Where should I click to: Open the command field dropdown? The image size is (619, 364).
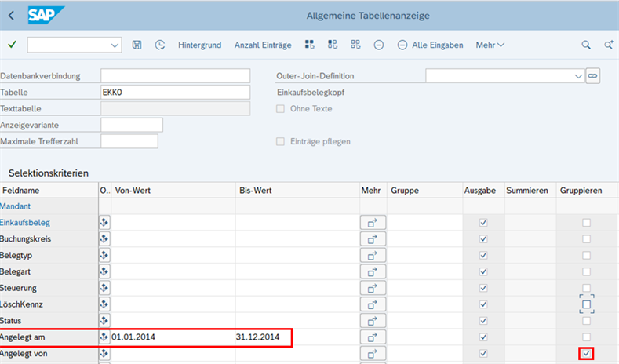[115, 45]
